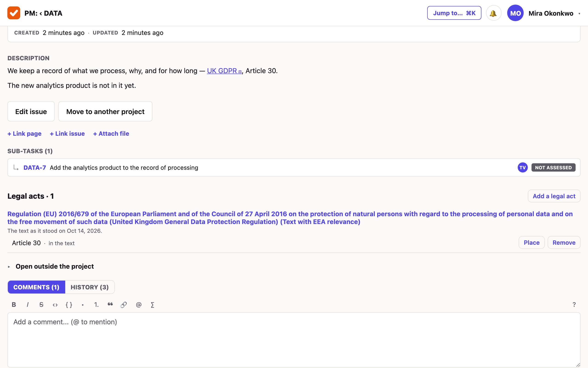Insert a block quote
Screen dimensions: 588x368
tap(110, 305)
